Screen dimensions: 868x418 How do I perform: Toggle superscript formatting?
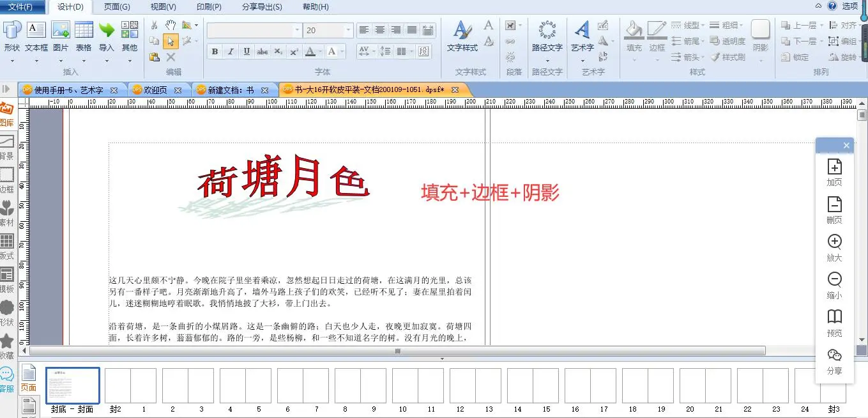pyautogui.click(x=294, y=52)
